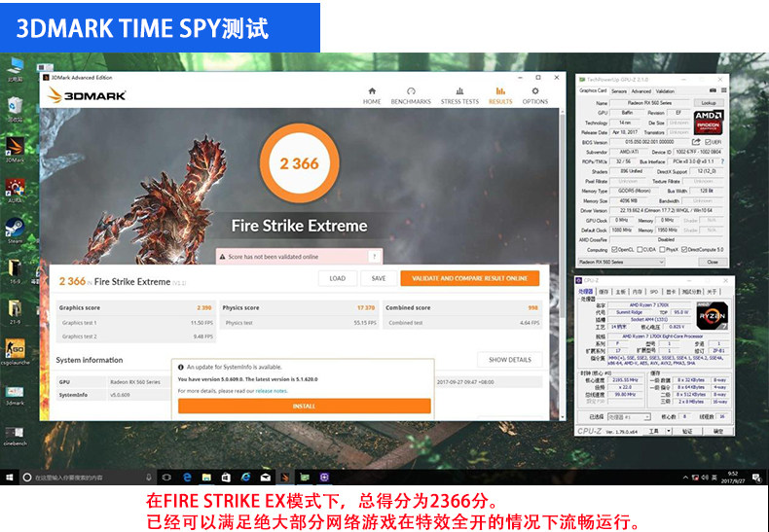Click the INSTALL SystemInfo update button
Viewport: 769px width, 532px height.
pos(304,407)
